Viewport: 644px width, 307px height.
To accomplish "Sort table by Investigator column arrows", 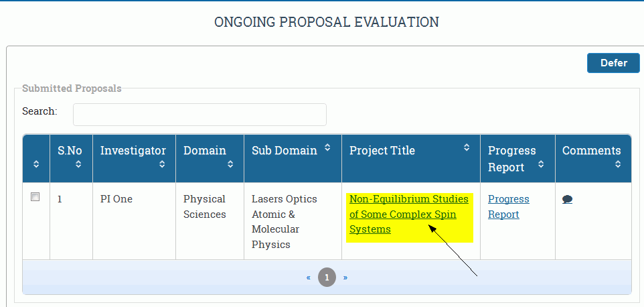I will coord(162,164).
